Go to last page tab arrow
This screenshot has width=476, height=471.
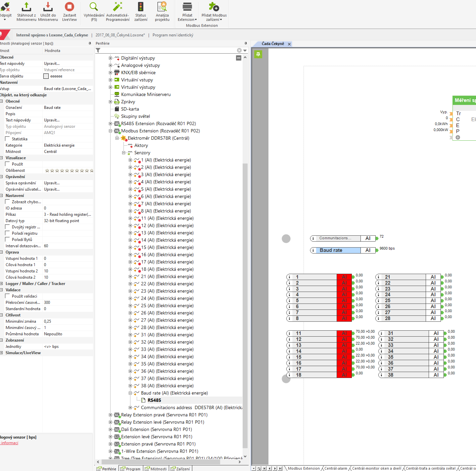280,469
